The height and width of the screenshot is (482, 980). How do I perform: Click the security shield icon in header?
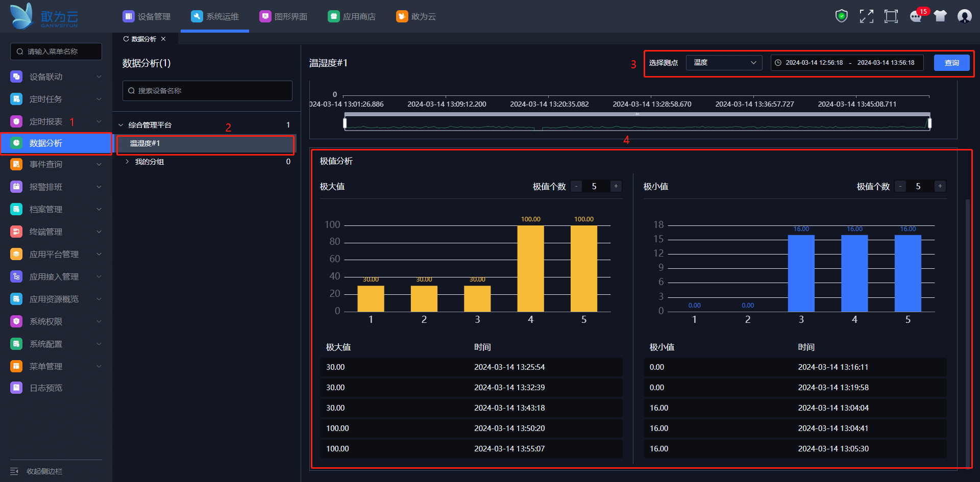841,16
